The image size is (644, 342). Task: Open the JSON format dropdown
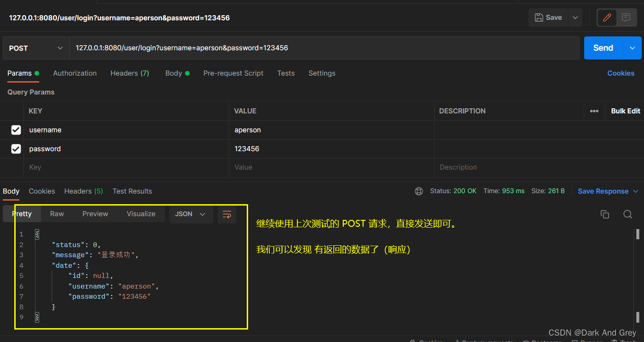pos(191,214)
